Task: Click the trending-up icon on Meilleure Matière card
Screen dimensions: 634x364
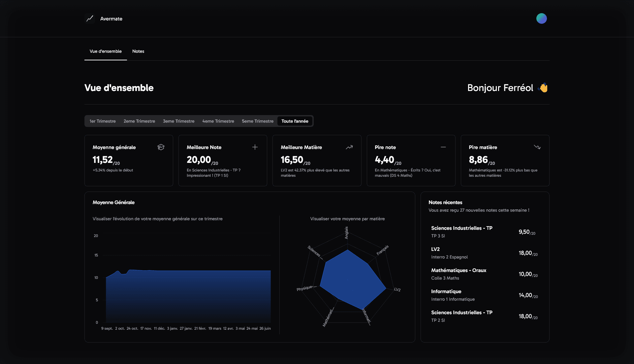Action: coord(349,147)
